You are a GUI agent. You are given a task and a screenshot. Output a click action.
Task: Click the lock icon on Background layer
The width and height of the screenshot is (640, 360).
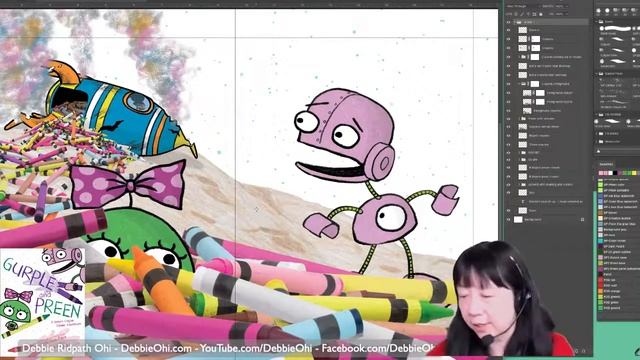coord(582,220)
